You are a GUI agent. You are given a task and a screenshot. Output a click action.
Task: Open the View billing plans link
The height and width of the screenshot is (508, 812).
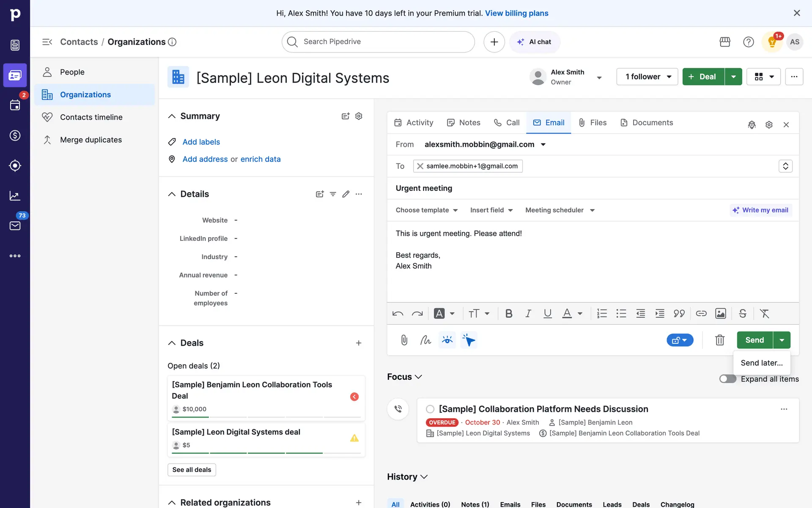tap(516, 13)
